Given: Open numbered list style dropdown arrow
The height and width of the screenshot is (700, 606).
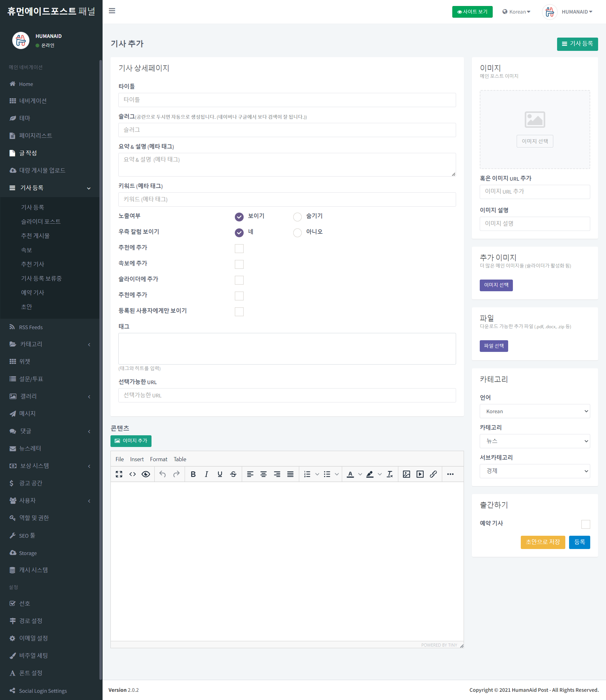Looking at the screenshot, I should 317,474.
